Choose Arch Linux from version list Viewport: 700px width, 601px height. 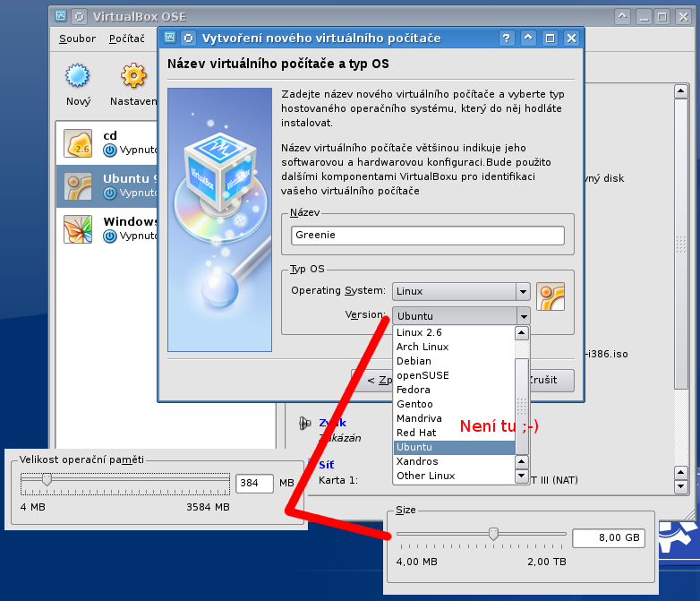coord(454,347)
